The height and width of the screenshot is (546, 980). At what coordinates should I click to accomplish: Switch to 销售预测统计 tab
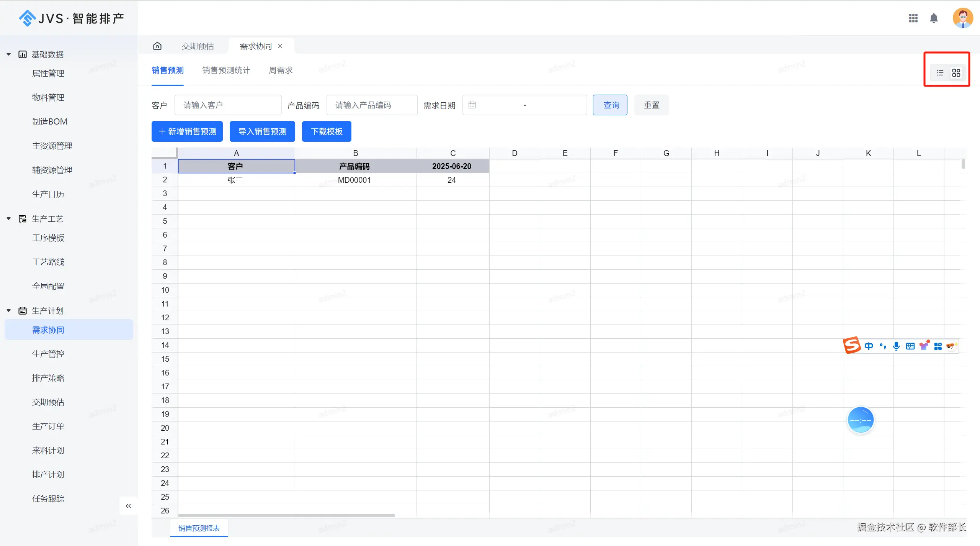pos(226,71)
